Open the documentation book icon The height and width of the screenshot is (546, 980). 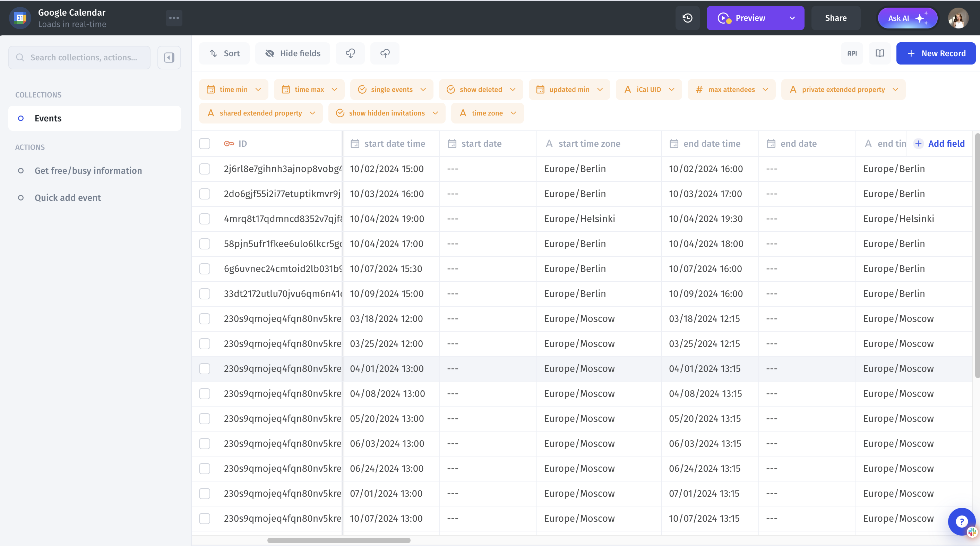click(879, 53)
